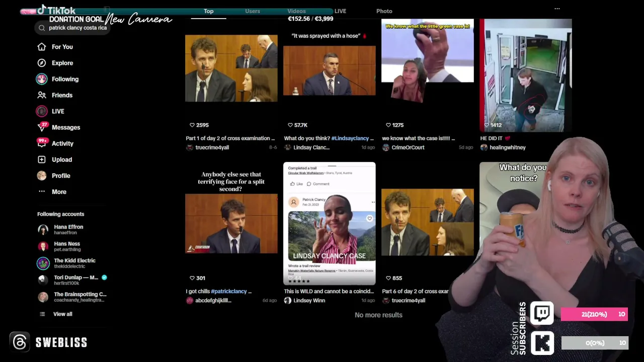
Task: Click the #patrickclancy hashtag link
Action: (229, 291)
